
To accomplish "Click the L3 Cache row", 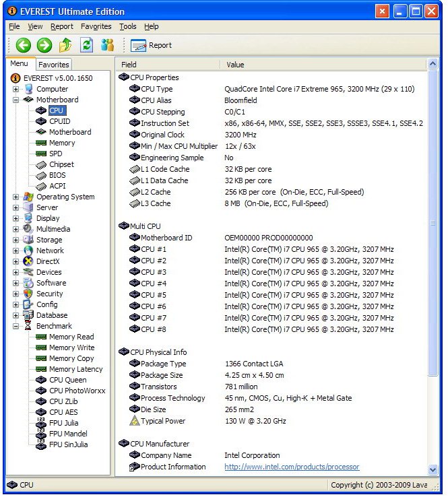I will pos(271,203).
